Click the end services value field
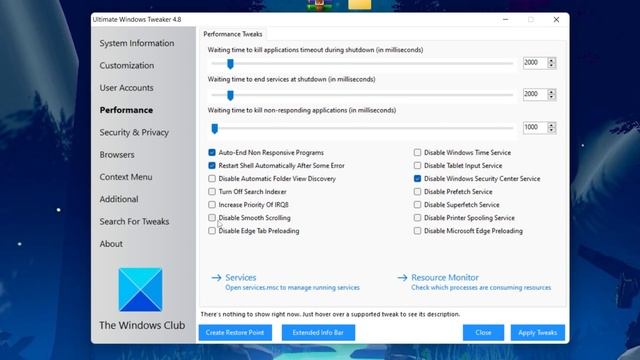Viewport: 640px width, 360px height. [x=535, y=94]
